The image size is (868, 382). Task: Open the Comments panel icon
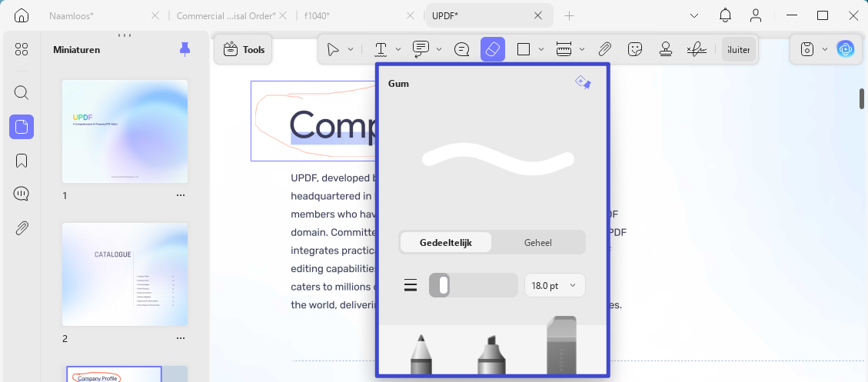pyautogui.click(x=21, y=194)
